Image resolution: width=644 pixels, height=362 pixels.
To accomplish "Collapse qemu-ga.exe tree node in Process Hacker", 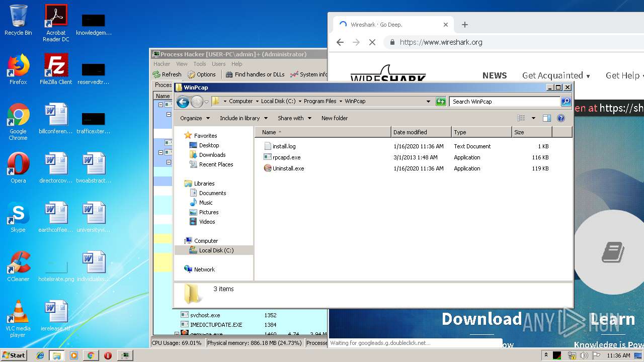I will pyautogui.click(x=177, y=334).
